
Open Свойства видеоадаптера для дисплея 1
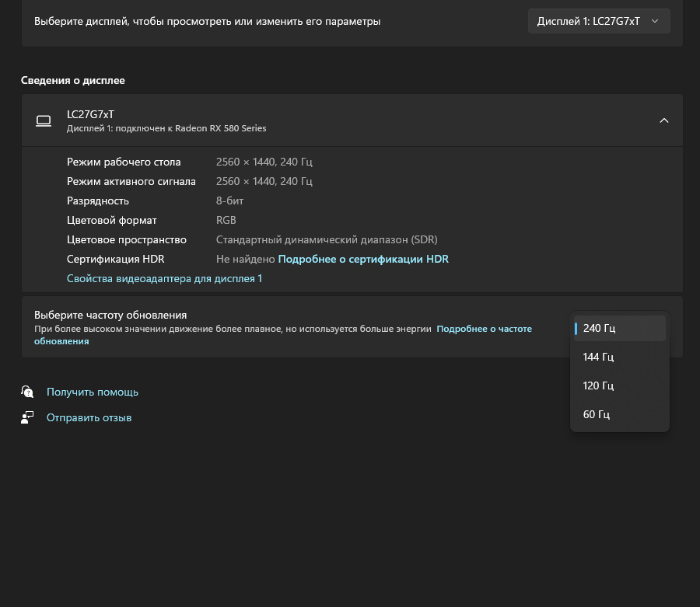[x=164, y=279]
